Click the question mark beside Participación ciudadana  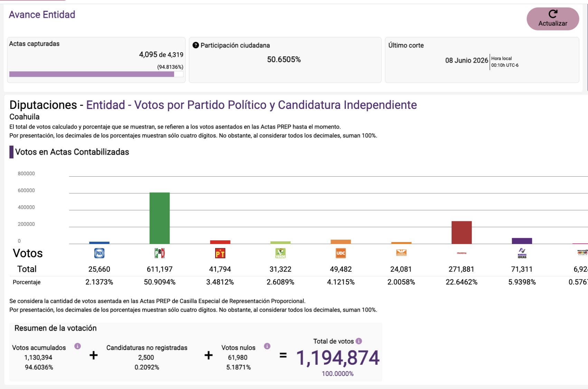[x=196, y=45]
